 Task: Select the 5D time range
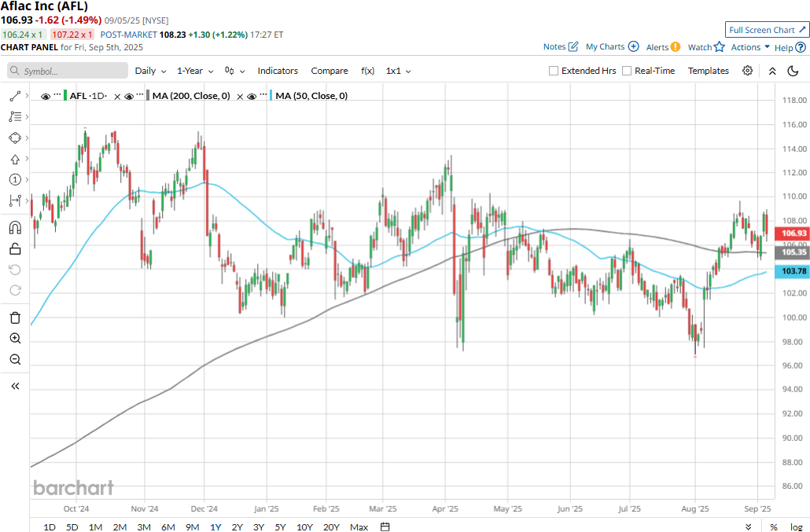(72, 526)
